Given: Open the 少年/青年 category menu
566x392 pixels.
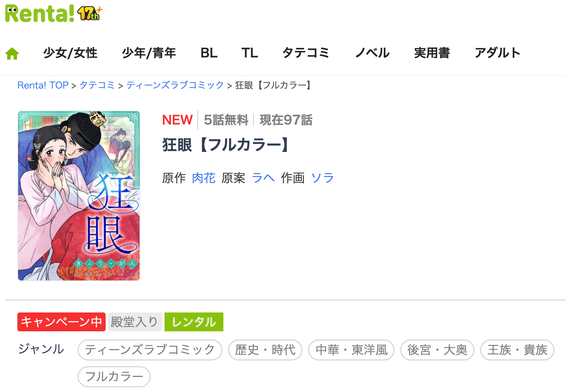Looking at the screenshot, I should 149,53.
